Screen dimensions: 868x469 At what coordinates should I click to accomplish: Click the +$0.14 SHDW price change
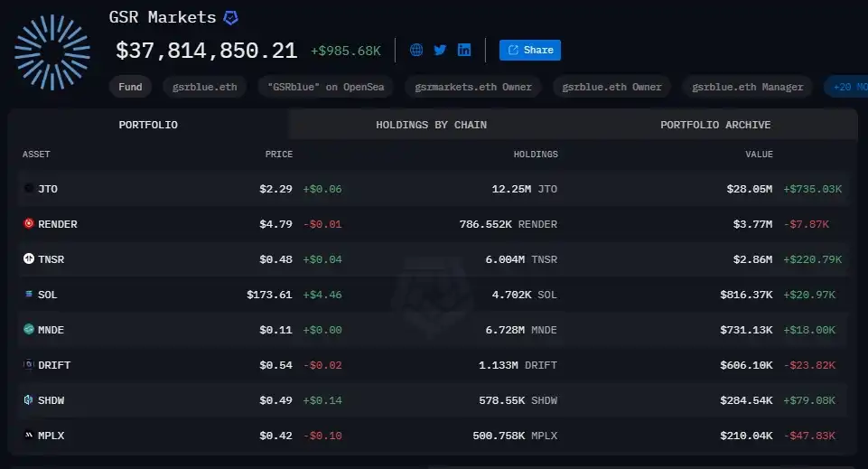[x=322, y=399]
